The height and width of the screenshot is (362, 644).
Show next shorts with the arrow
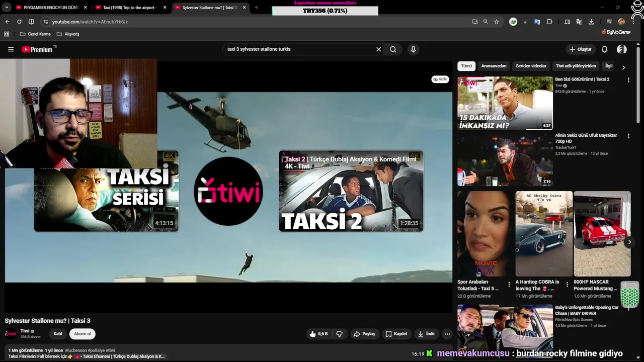629,242
